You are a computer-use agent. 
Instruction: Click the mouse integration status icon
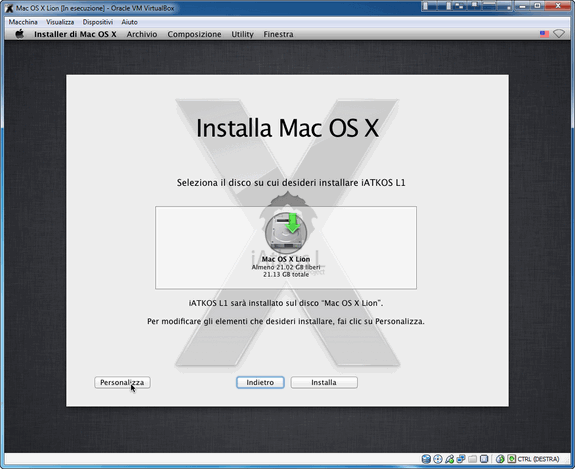[500, 459]
